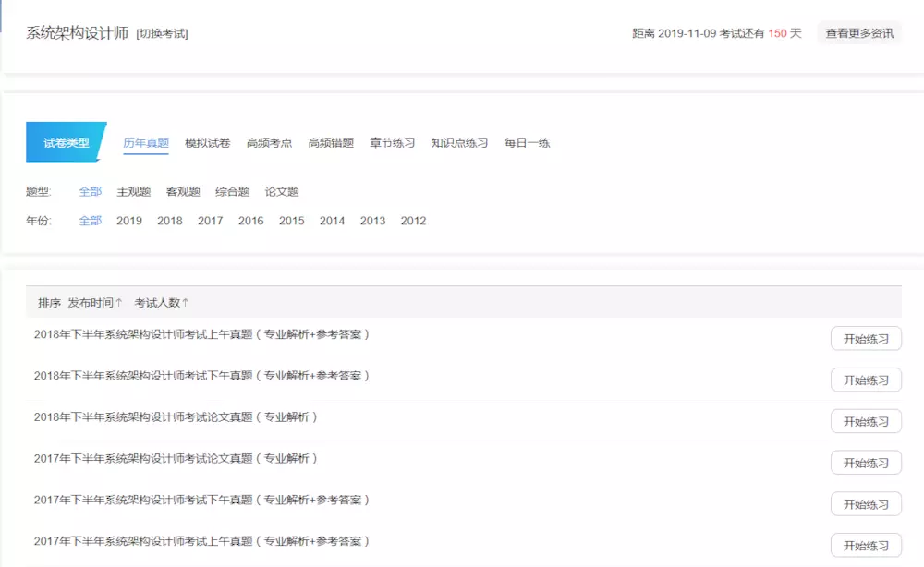924x567 pixels.
Task: Select the 客观题 question type filter
Action: click(x=182, y=190)
